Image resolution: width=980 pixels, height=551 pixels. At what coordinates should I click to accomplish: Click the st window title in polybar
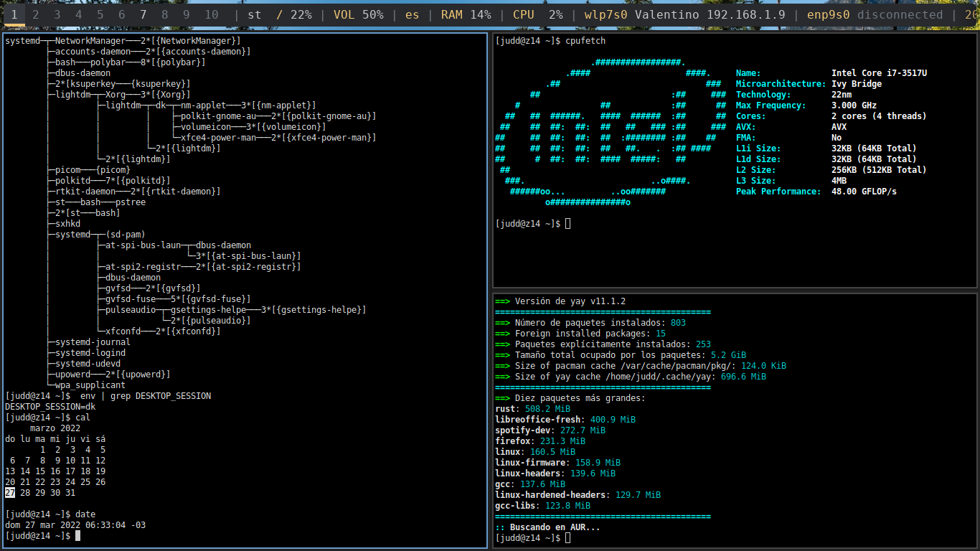(x=254, y=14)
